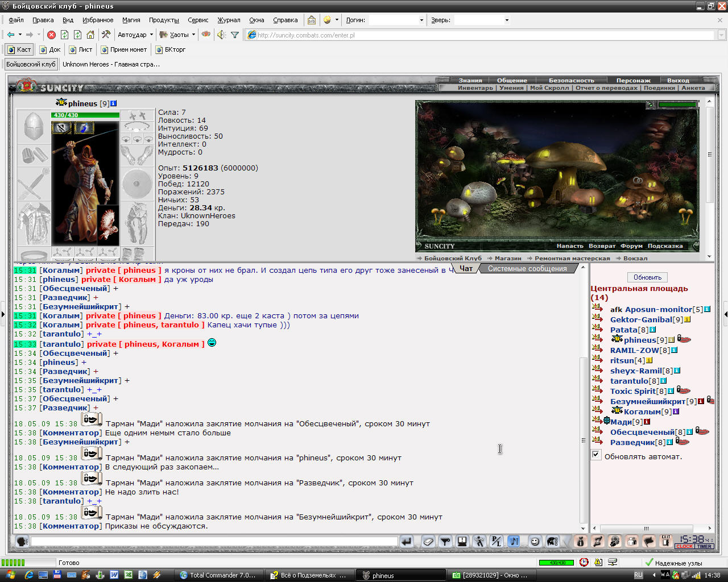Click the home page icon in toolbar

pos(90,35)
